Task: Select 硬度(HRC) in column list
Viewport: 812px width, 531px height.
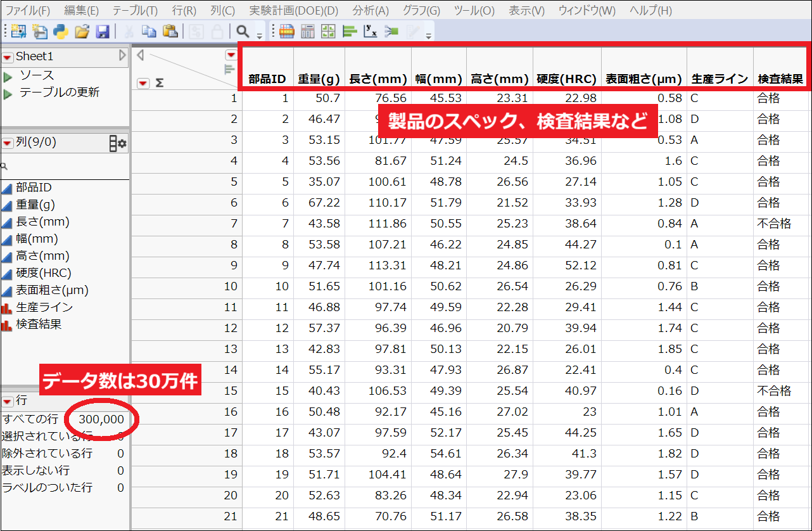Action: [43, 273]
